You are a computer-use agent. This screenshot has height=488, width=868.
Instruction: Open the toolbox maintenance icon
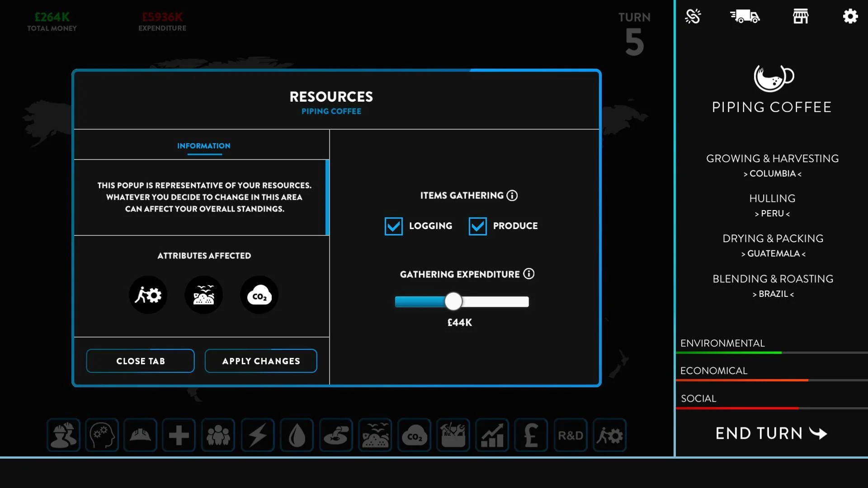453,435
